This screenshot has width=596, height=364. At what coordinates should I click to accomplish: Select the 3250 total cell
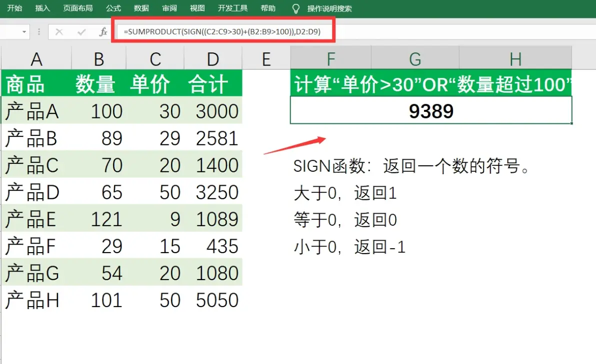[213, 191]
